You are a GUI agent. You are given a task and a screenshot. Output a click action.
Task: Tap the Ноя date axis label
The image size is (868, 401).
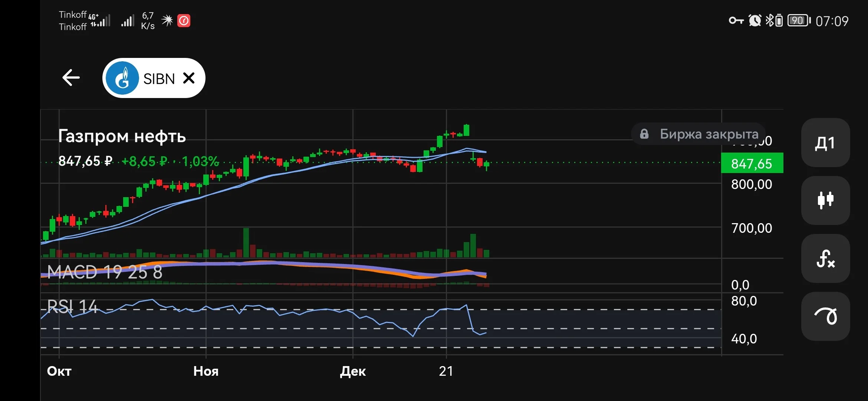pyautogui.click(x=206, y=371)
